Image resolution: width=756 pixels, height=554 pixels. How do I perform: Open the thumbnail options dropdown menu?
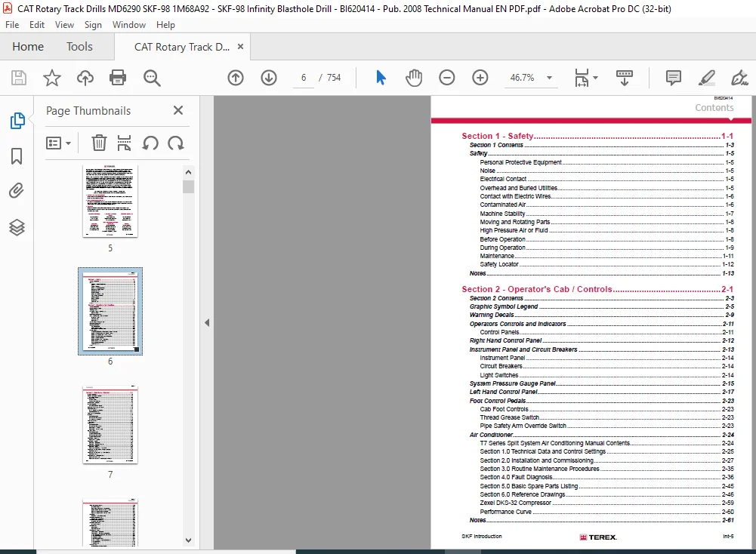pyautogui.click(x=59, y=143)
